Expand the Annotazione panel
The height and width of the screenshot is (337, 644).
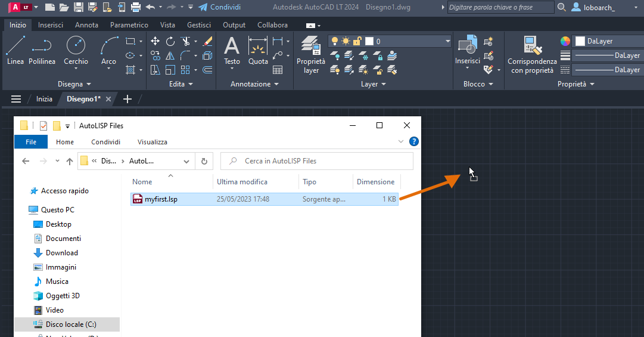tap(254, 84)
